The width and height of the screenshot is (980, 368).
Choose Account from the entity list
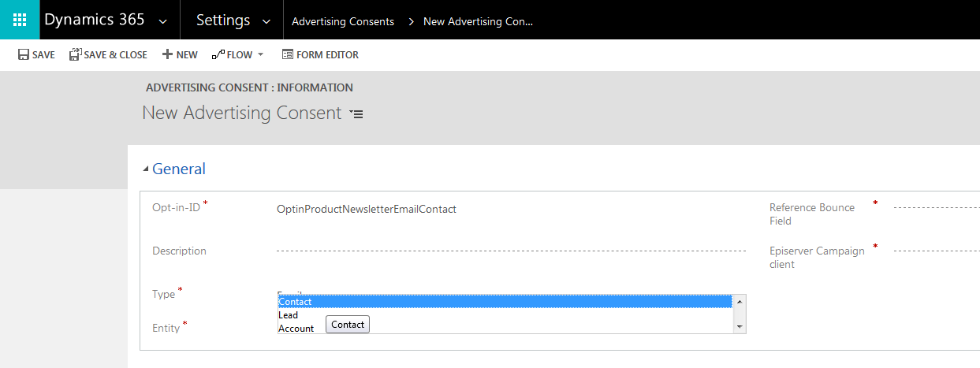click(296, 329)
